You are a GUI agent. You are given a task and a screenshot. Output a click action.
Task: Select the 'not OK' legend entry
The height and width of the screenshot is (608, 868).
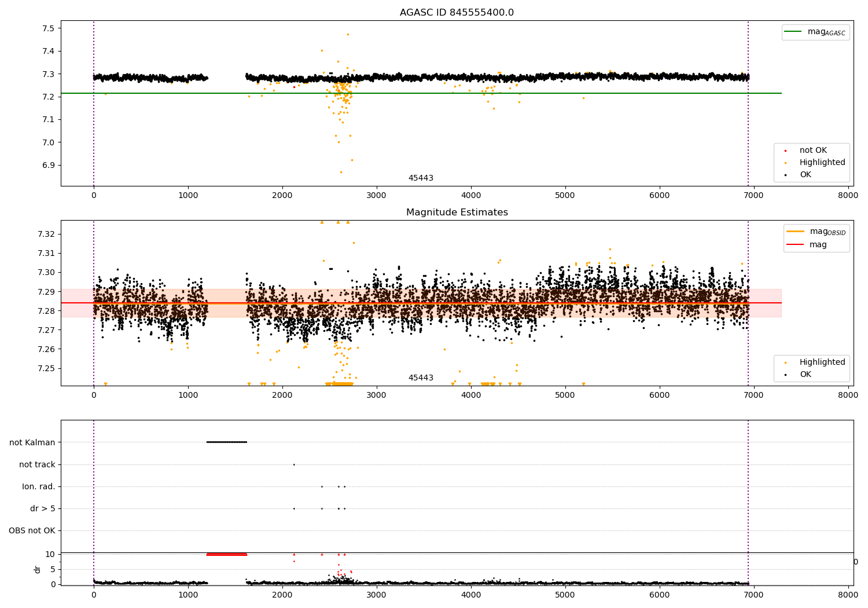pos(813,151)
